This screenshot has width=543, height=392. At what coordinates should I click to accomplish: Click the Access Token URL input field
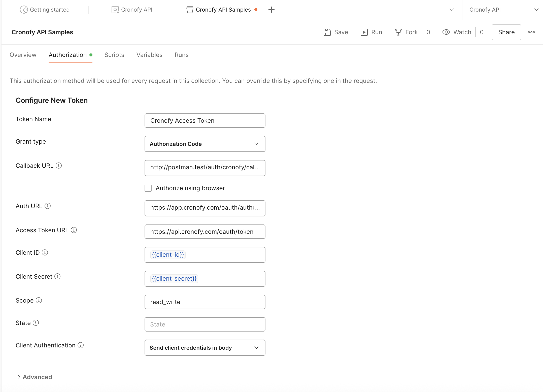[x=205, y=232]
